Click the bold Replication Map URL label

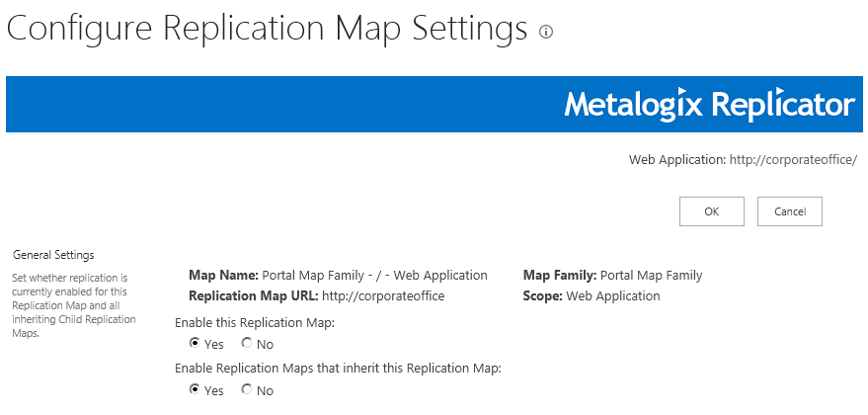coord(253,295)
